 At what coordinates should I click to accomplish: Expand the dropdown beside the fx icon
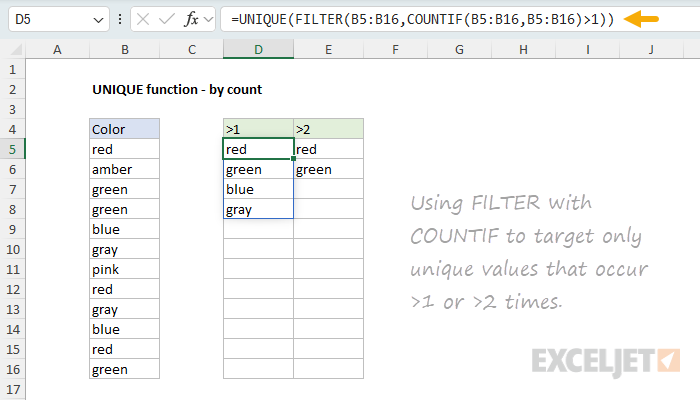click(x=208, y=20)
